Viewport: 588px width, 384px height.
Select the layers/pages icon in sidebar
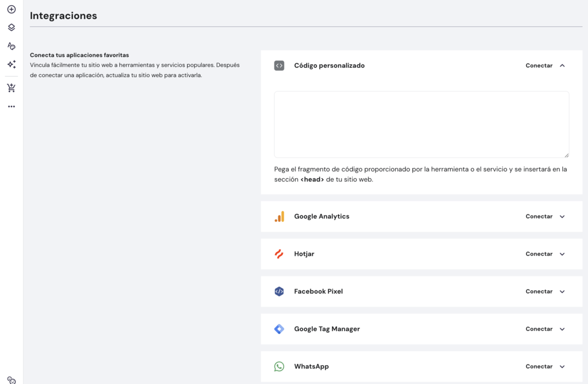11,26
